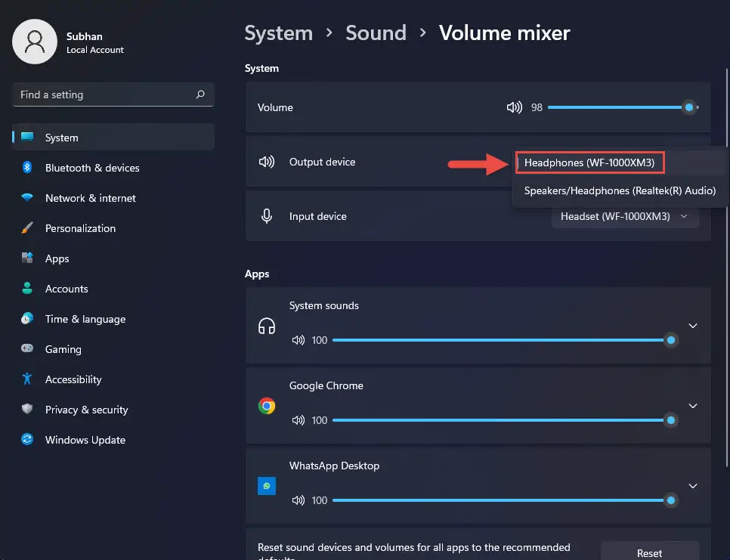Mute Google Chrome volume speaker icon
The height and width of the screenshot is (560, 730).
298,420
